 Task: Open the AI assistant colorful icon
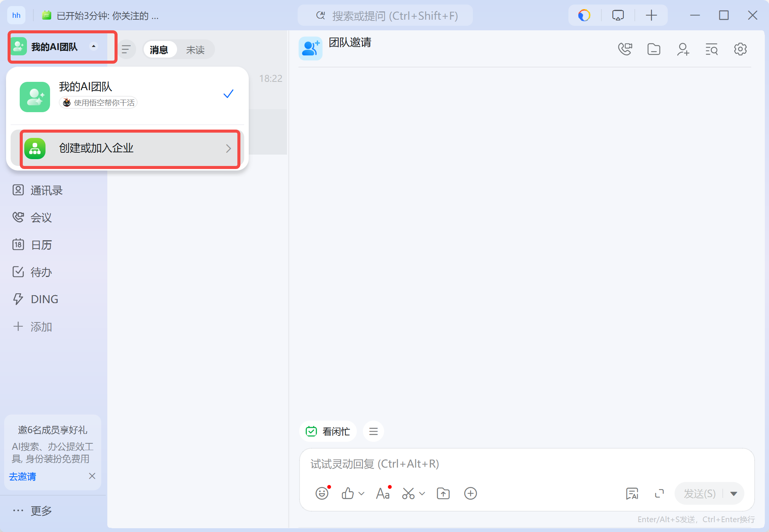point(584,16)
